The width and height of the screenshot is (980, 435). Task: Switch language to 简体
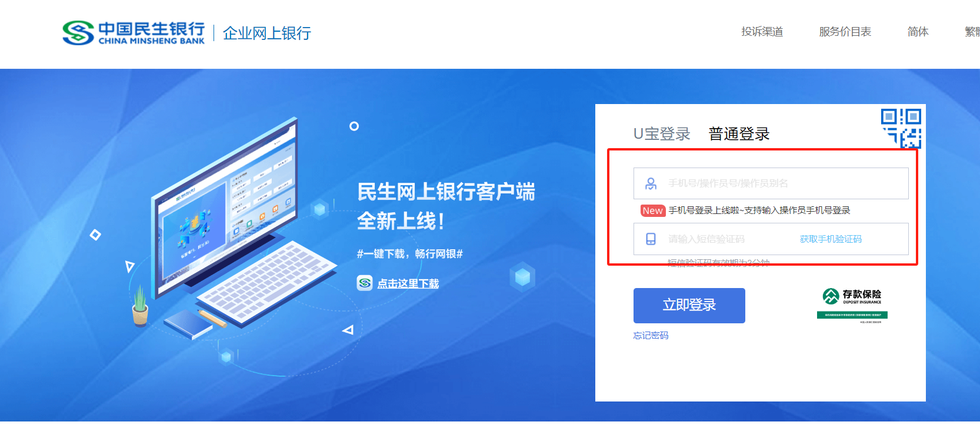pyautogui.click(x=918, y=32)
